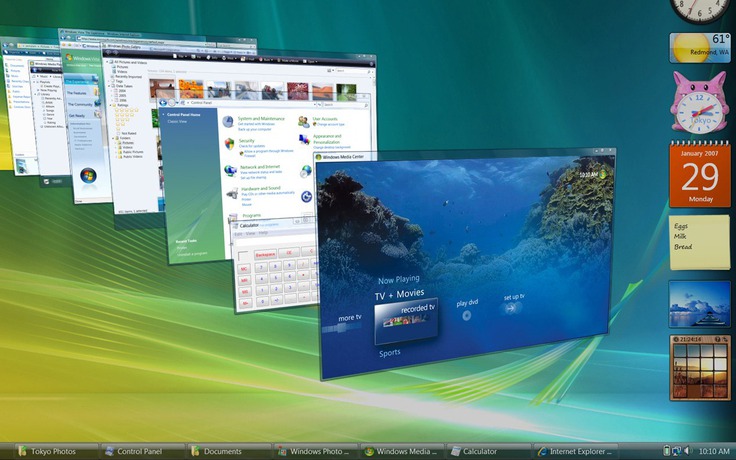Open Appearance and Personalization monitor icon

305,139
